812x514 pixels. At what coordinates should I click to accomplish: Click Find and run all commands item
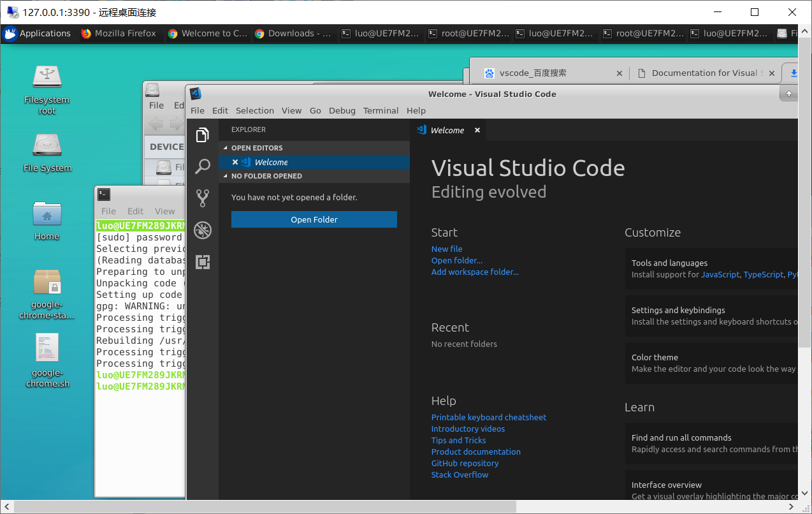711,443
